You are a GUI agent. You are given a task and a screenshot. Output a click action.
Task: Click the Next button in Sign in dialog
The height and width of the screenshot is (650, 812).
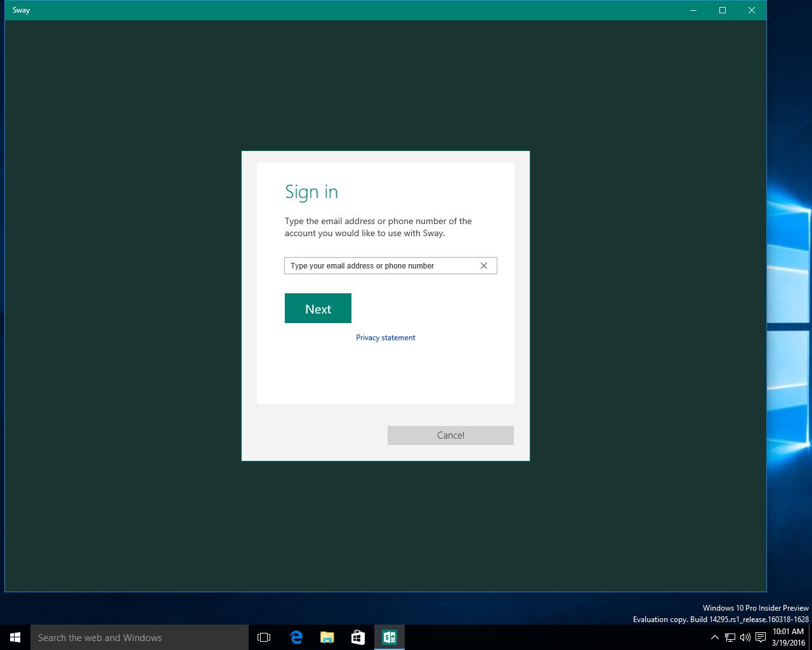(x=318, y=308)
